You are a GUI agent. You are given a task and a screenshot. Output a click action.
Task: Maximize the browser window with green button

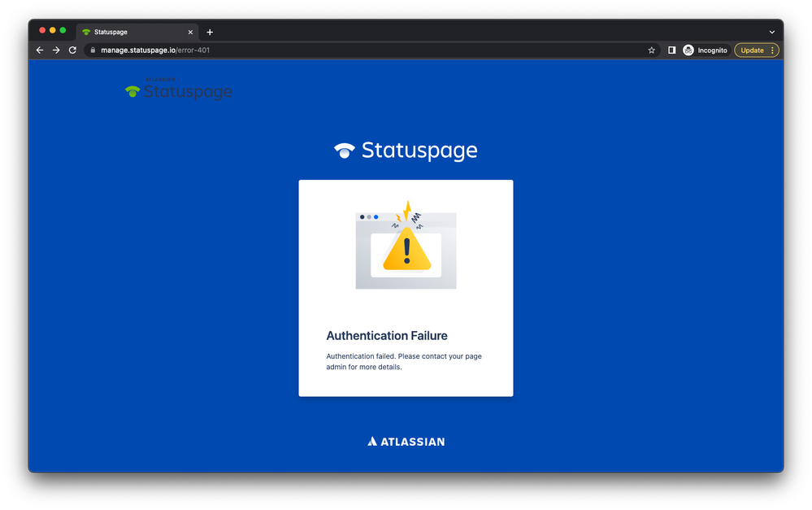(63, 31)
